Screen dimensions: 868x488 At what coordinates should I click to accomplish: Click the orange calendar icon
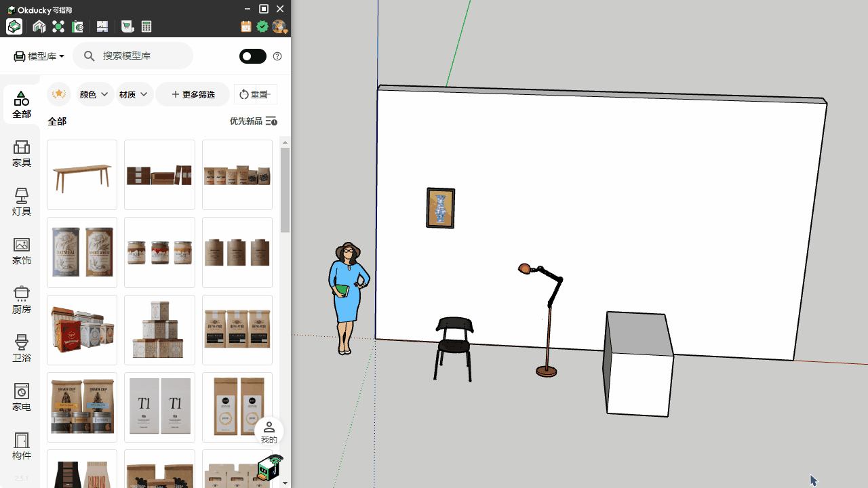click(x=245, y=26)
